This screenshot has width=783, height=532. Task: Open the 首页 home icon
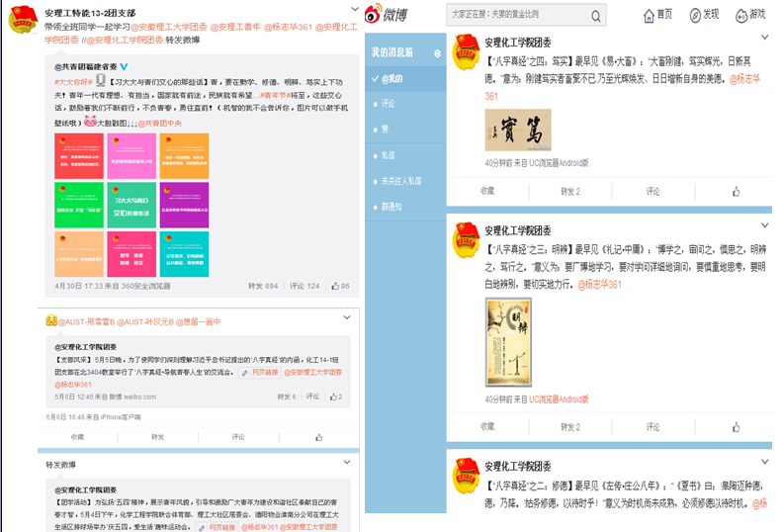coord(657,15)
